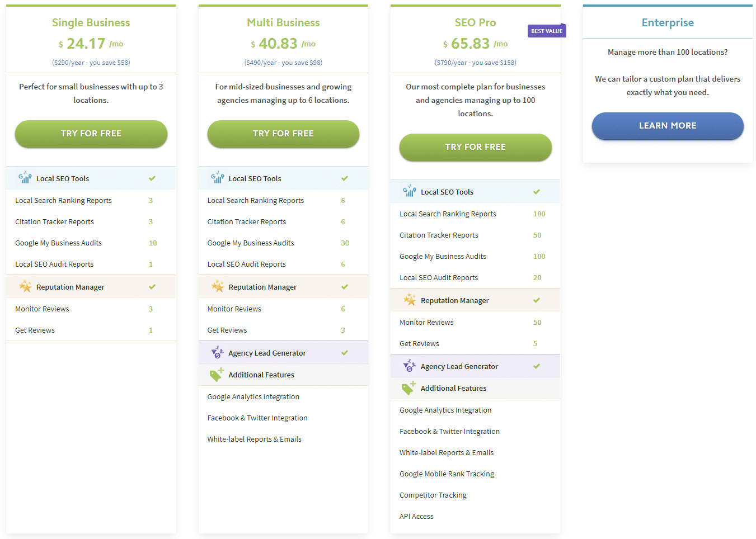Screen dimensions: 756x539
Task: Click the Additional Features tag icon in SEO Pro
Action: [408, 388]
